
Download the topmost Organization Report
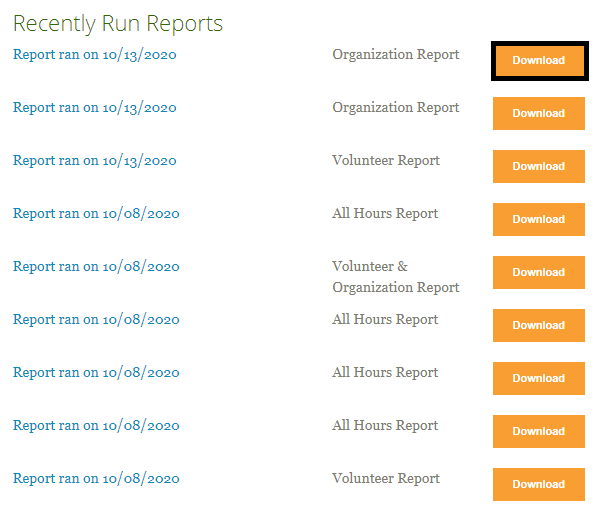coord(539,61)
